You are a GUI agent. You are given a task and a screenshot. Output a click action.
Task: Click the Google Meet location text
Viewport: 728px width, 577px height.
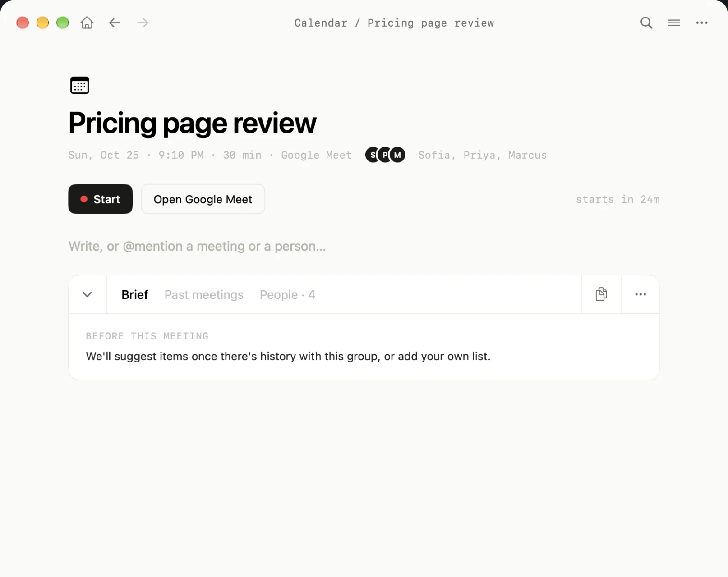pos(316,155)
